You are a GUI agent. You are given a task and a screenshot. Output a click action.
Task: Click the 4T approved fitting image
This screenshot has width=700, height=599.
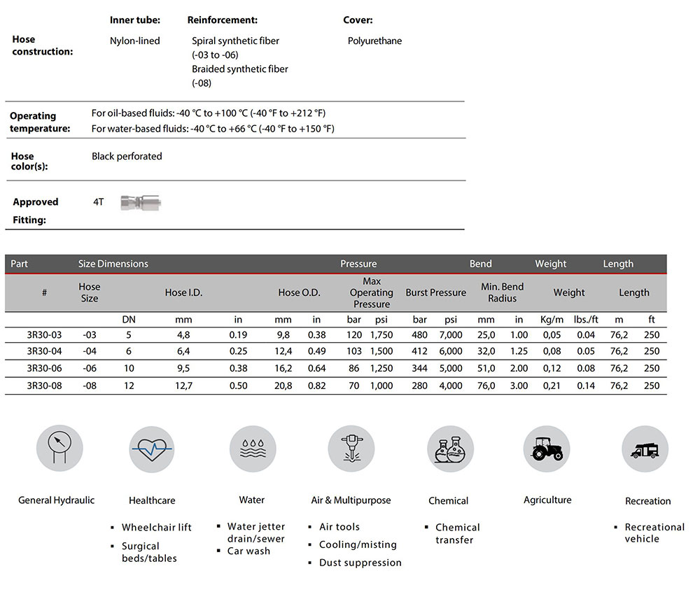140,202
